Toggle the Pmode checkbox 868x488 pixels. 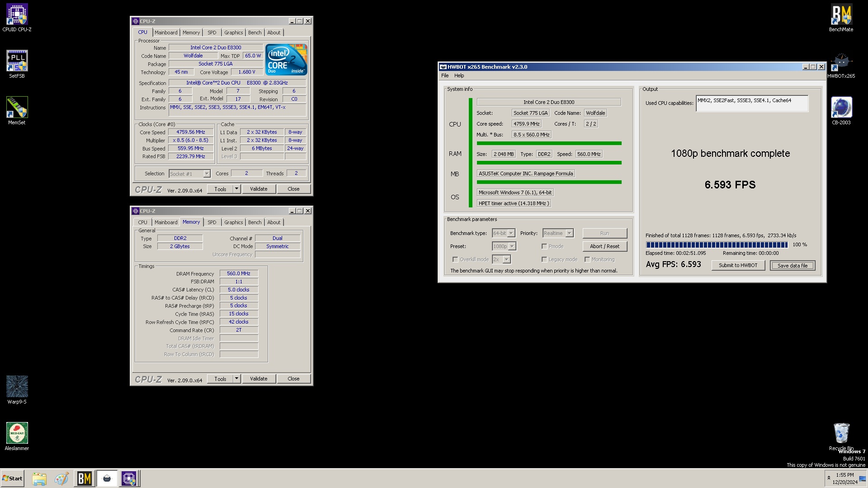544,246
